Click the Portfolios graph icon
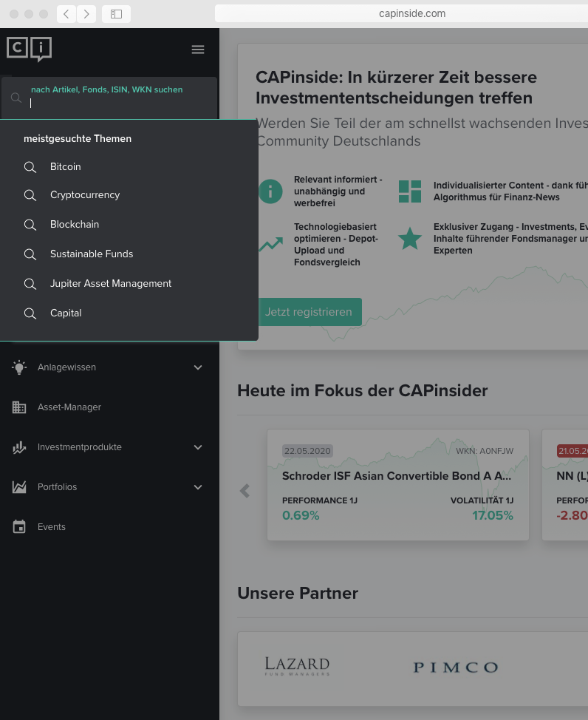This screenshot has height=720, width=588. tap(19, 487)
